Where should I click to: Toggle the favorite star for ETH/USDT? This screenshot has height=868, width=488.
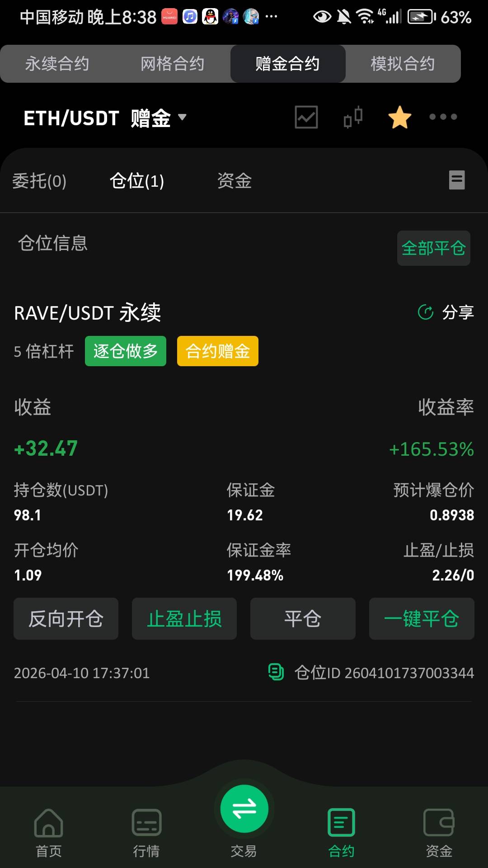pyautogui.click(x=400, y=117)
